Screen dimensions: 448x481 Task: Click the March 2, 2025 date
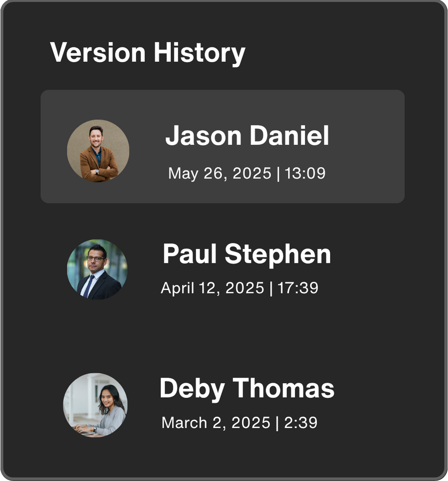click(x=216, y=422)
